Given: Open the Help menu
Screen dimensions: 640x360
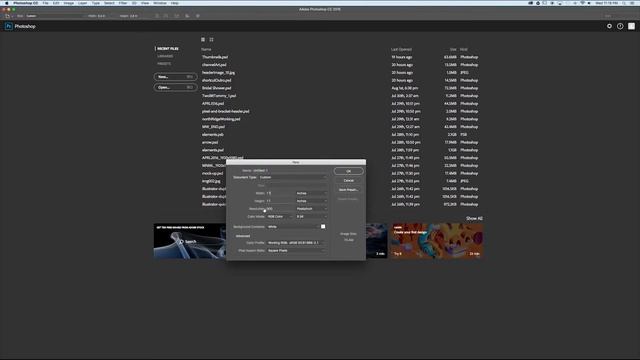Looking at the screenshot, I should pyautogui.click(x=175, y=3).
